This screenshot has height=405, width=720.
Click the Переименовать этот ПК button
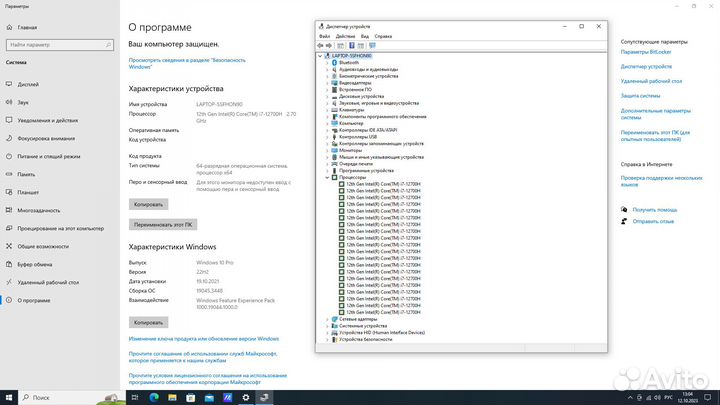coord(163,225)
